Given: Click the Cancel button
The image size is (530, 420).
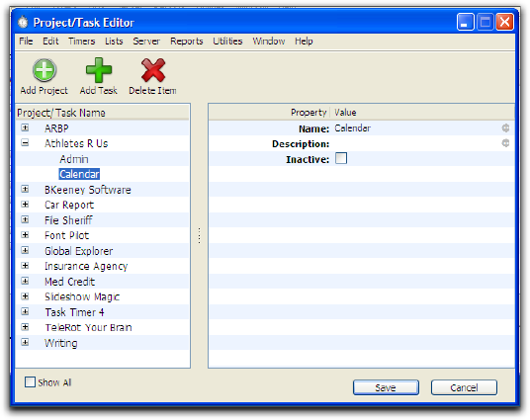Looking at the screenshot, I should coord(464,387).
